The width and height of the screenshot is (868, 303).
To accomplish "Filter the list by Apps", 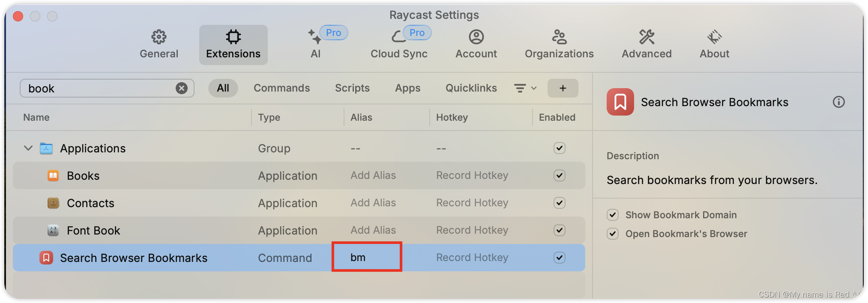I will pos(407,88).
